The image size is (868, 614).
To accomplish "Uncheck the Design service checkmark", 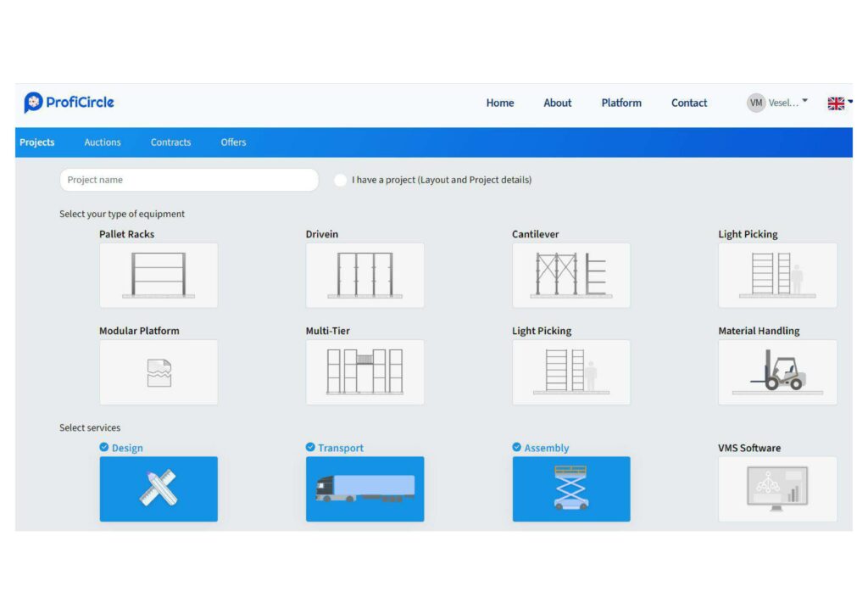I will (104, 447).
